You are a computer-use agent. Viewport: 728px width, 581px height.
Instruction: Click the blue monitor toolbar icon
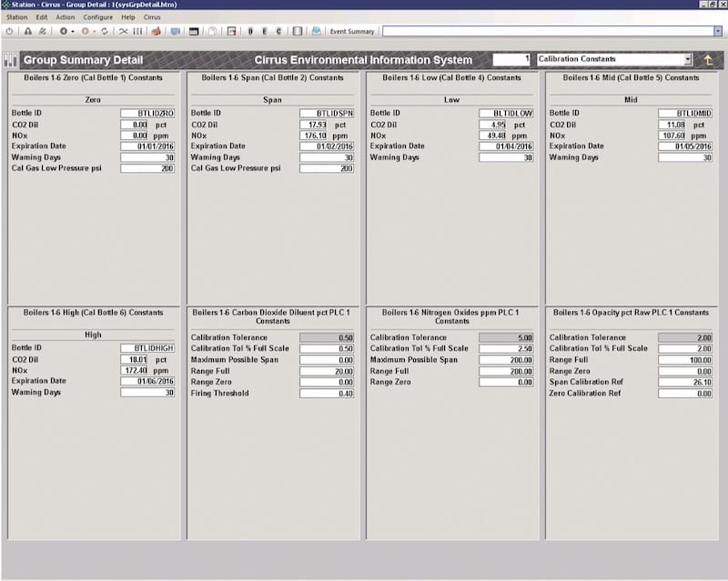[175, 31]
